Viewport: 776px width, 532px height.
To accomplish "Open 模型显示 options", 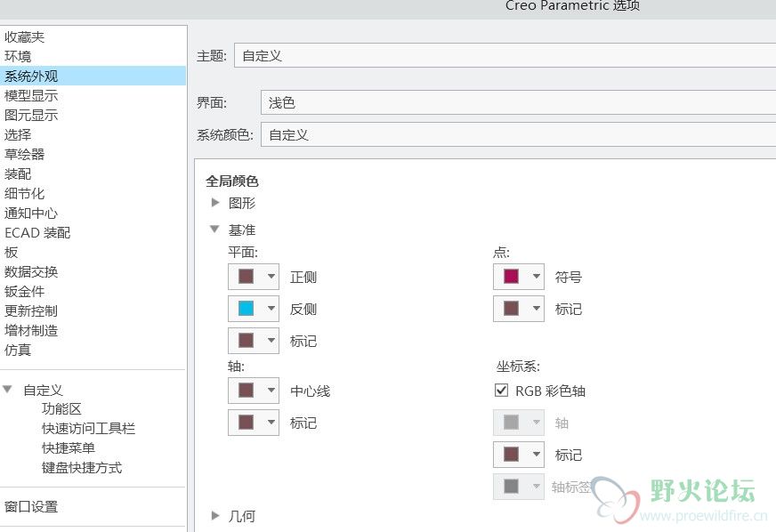I will pos(31,95).
